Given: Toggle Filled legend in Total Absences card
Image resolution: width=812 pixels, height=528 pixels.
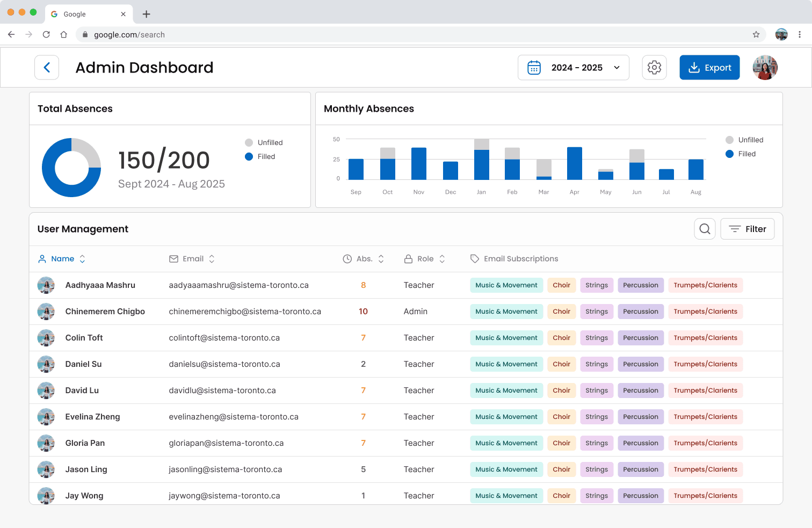Looking at the screenshot, I should pyautogui.click(x=260, y=156).
